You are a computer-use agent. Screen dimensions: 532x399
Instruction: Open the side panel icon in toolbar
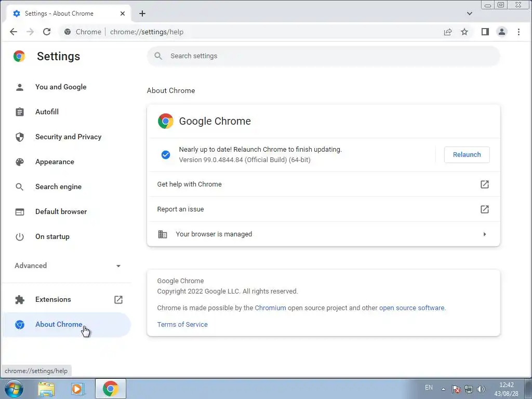485,32
